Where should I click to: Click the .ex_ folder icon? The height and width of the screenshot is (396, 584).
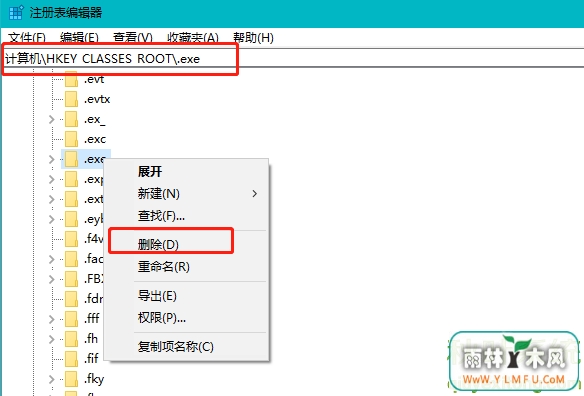pos(71,119)
